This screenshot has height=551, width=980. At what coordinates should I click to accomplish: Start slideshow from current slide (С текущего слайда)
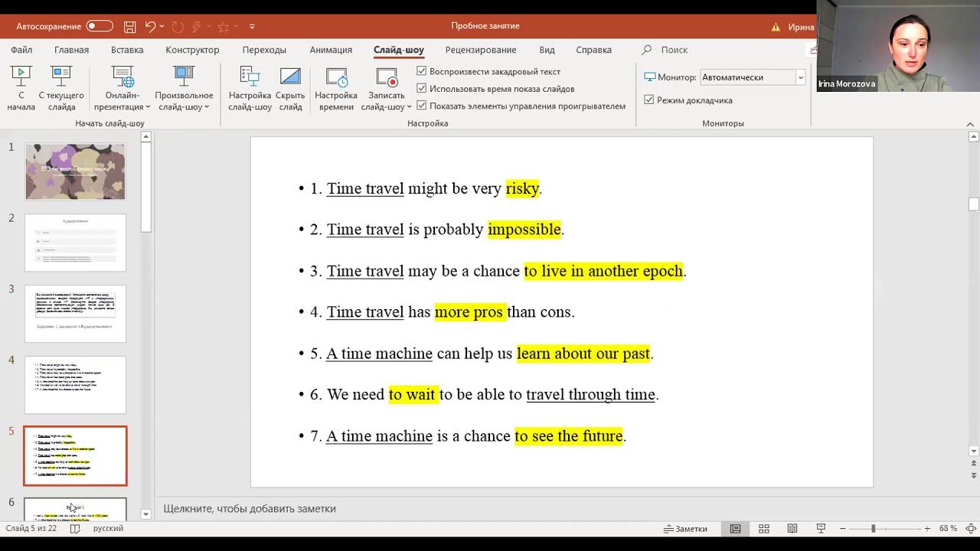tap(61, 89)
